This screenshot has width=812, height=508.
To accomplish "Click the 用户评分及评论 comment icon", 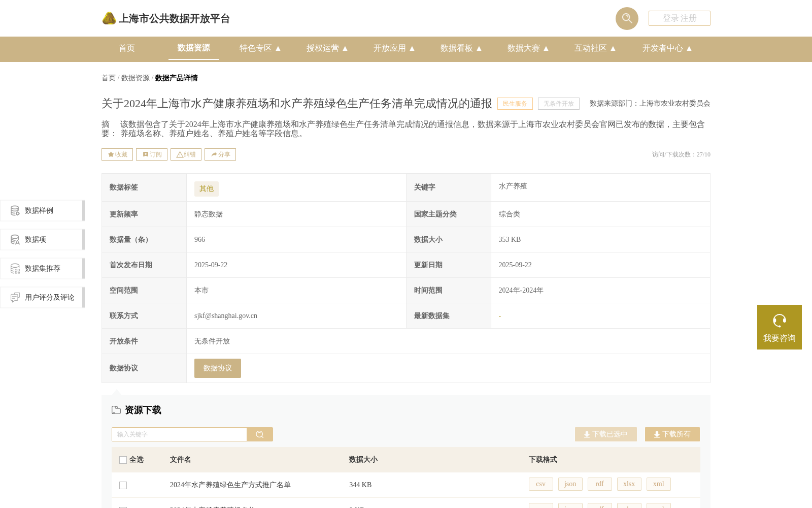I will coord(15,298).
